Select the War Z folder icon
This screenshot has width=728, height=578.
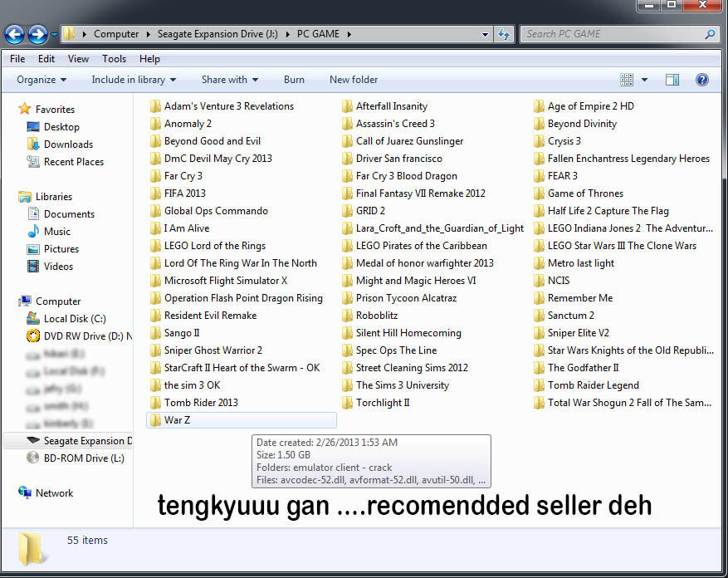point(155,420)
